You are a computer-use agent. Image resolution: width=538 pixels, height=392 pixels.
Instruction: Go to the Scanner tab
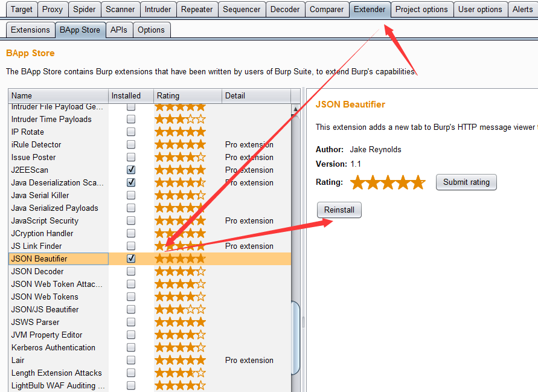click(x=120, y=9)
